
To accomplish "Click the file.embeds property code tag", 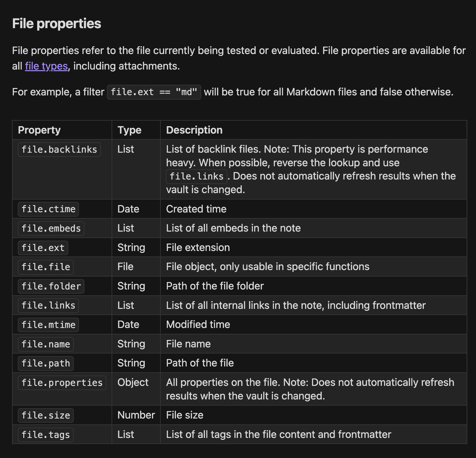I will click(51, 228).
